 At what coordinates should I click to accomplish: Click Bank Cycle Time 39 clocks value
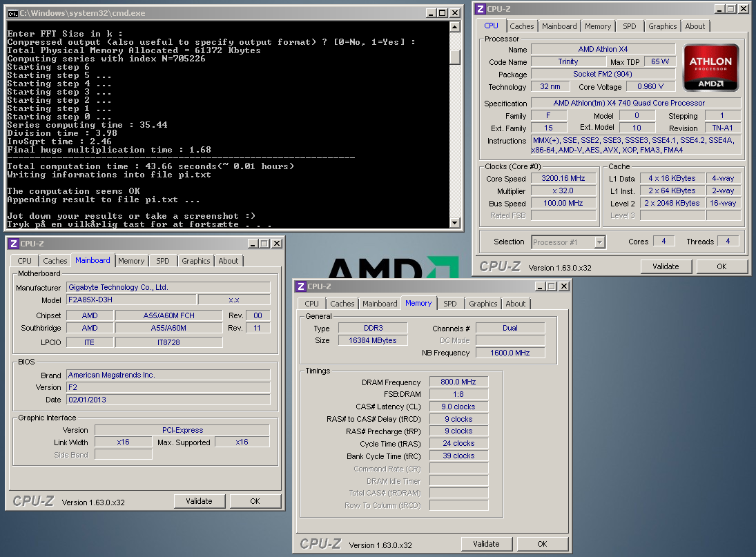point(458,456)
